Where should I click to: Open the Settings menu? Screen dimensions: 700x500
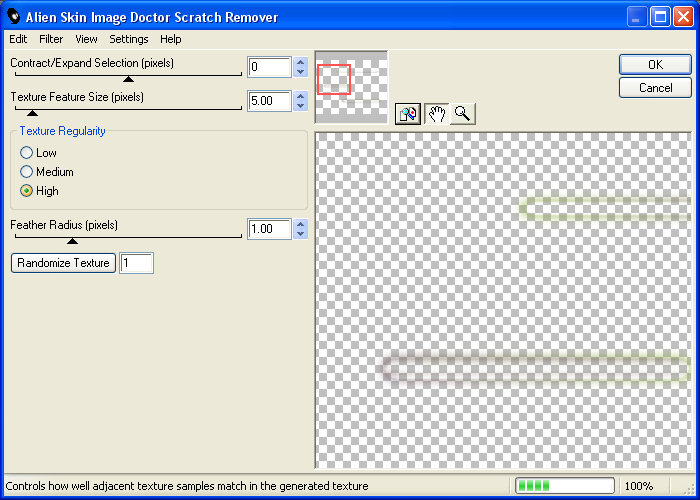pyautogui.click(x=129, y=39)
